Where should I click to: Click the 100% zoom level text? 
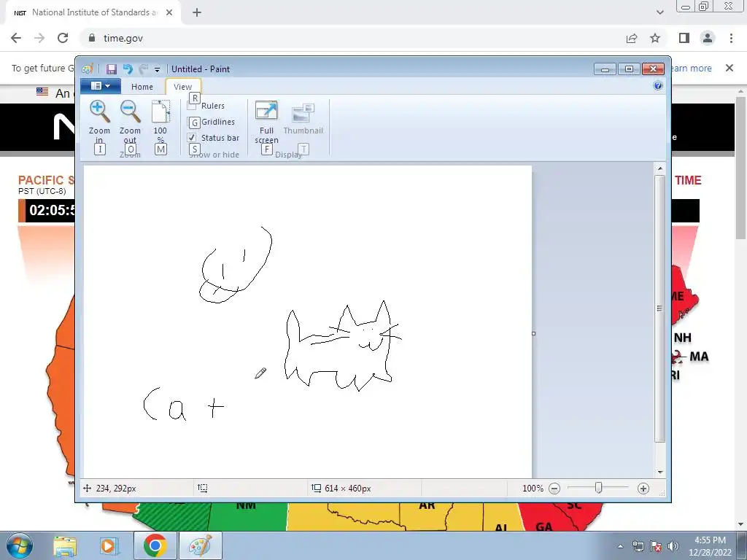coord(533,488)
